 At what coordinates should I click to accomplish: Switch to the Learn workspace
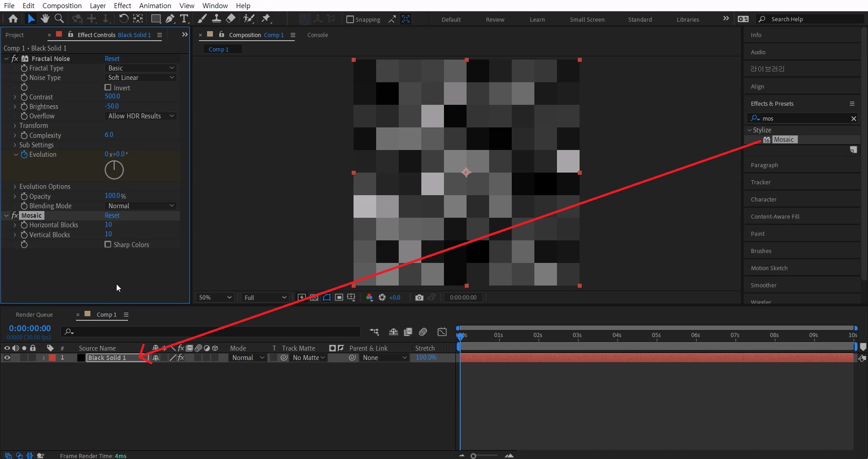pos(537,19)
